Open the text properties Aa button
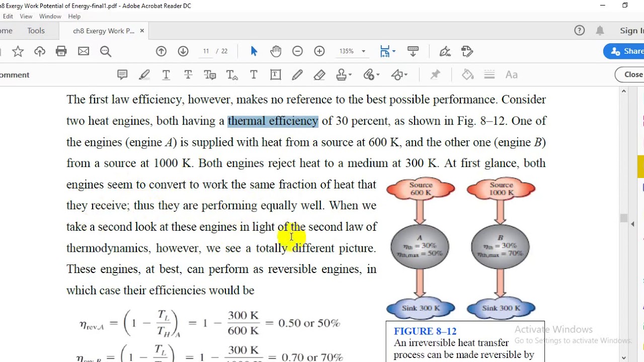Viewport: 644px width, 362px height. [512, 75]
